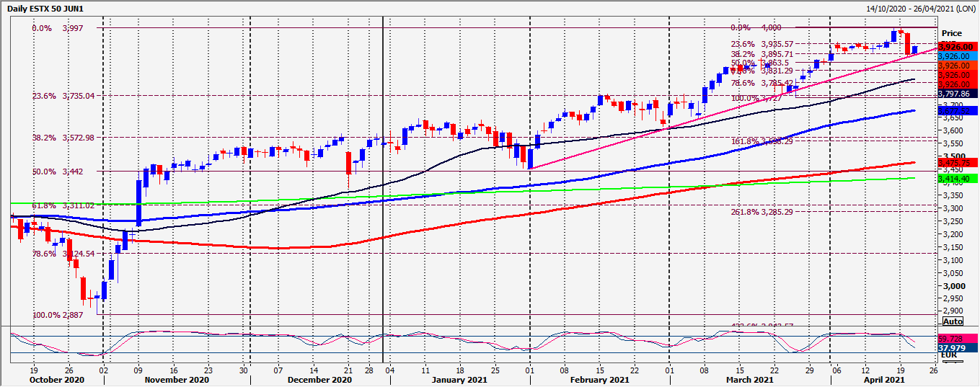Click the Auto scale button
The width and height of the screenshot is (980, 387).
pyautogui.click(x=952, y=321)
